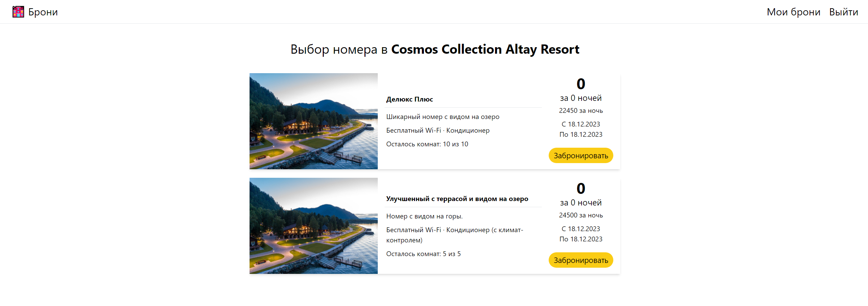Screen dimensions: 868x306
Task: Click Номер с видом на горы description
Action: pos(424,216)
